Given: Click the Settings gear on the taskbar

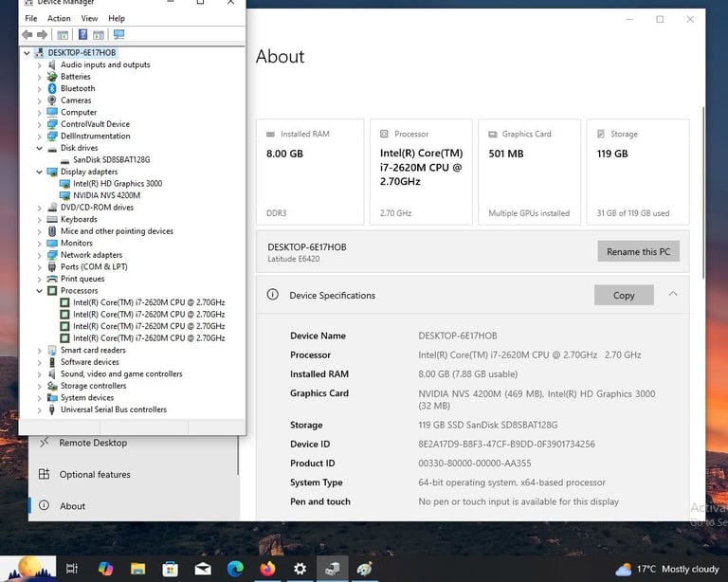Looking at the screenshot, I should 300,569.
